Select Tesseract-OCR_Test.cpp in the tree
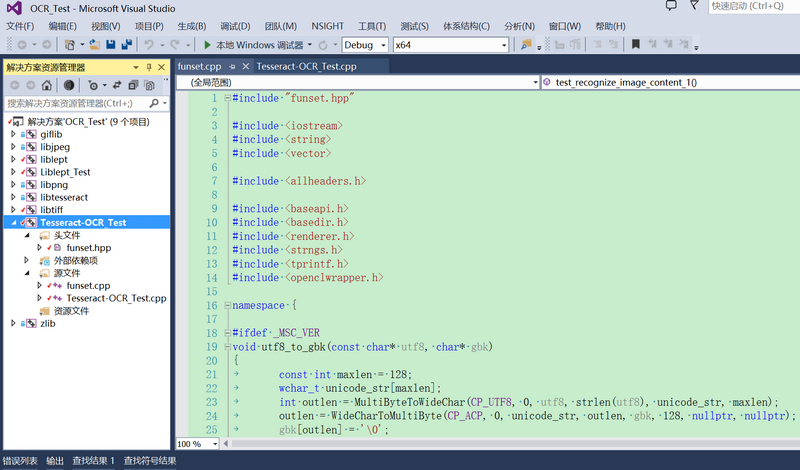The width and height of the screenshot is (800, 470). 116,298
